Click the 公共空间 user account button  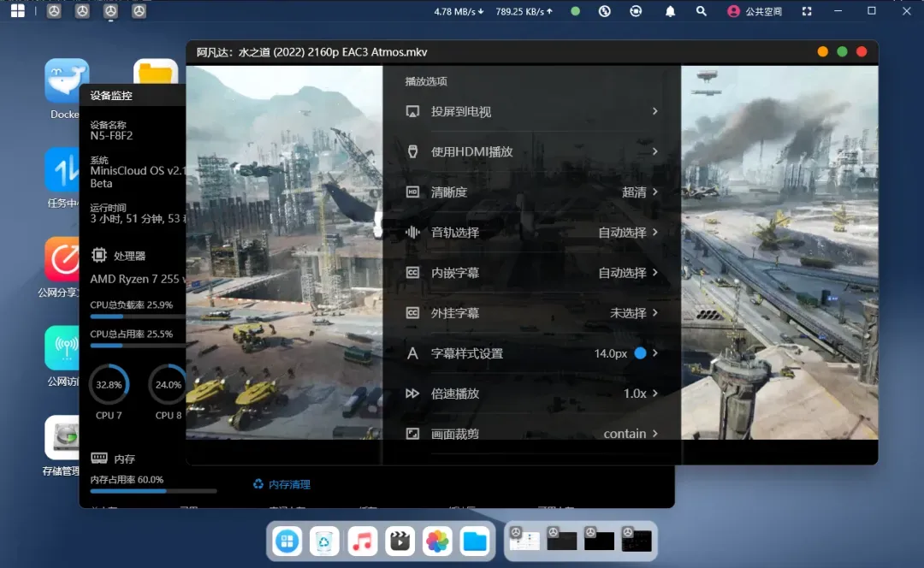point(755,11)
